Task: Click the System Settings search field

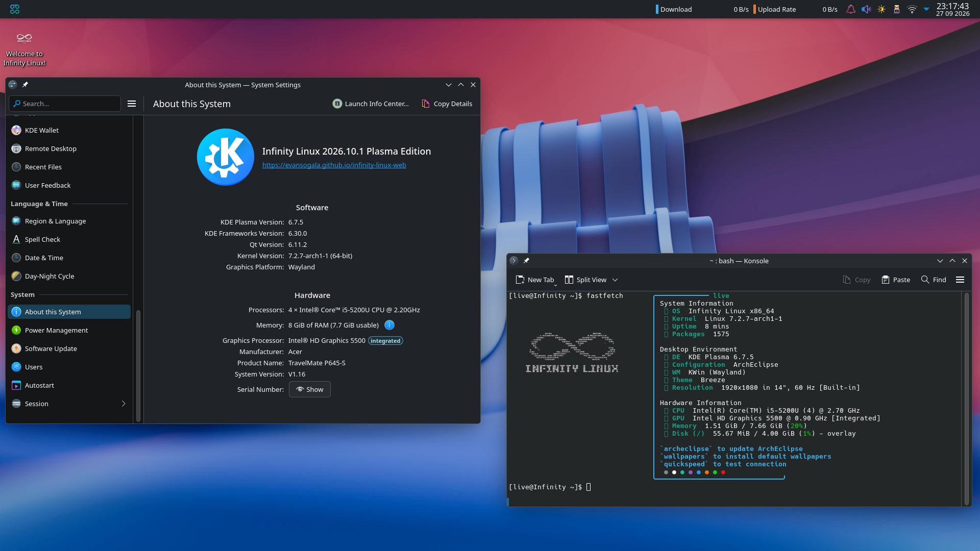Action: tap(65, 104)
